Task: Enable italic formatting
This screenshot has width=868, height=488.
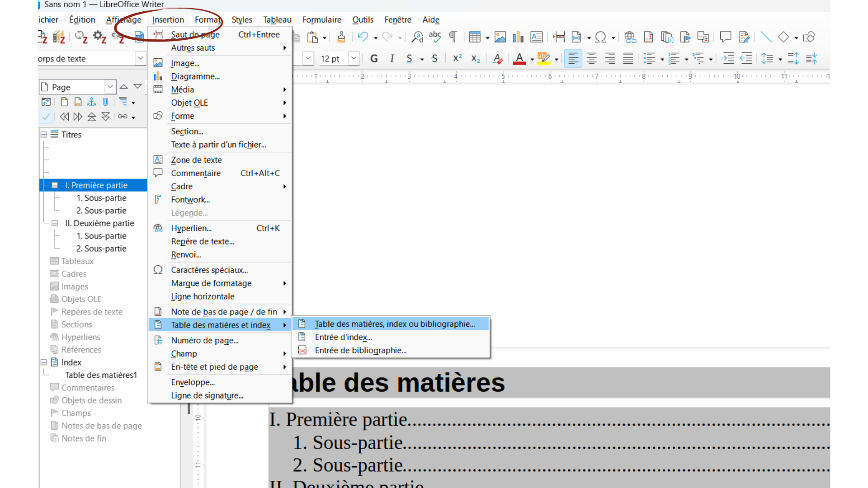Action: [x=392, y=58]
